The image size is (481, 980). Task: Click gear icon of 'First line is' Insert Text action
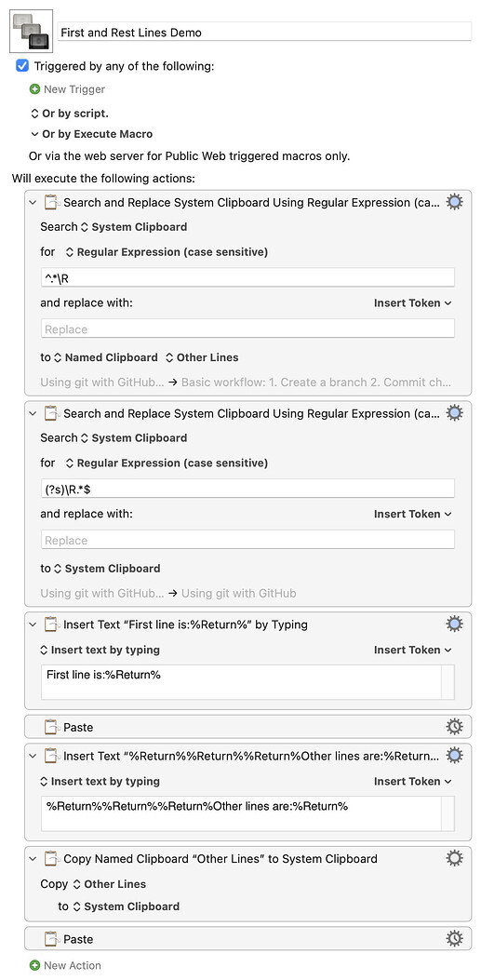click(454, 624)
